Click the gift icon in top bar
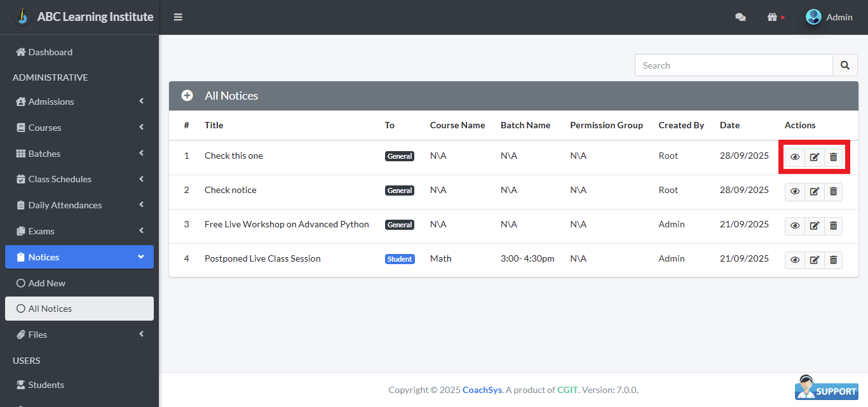The image size is (868, 407). pyautogui.click(x=772, y=17)
